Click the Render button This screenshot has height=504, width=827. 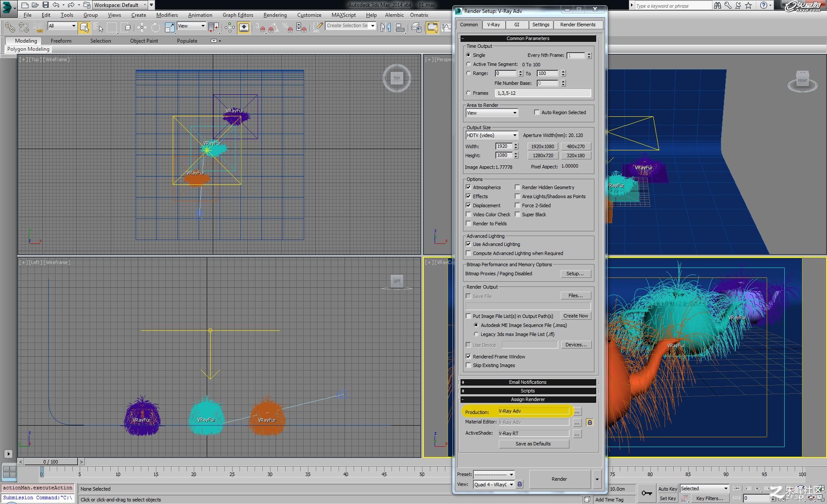560,479
